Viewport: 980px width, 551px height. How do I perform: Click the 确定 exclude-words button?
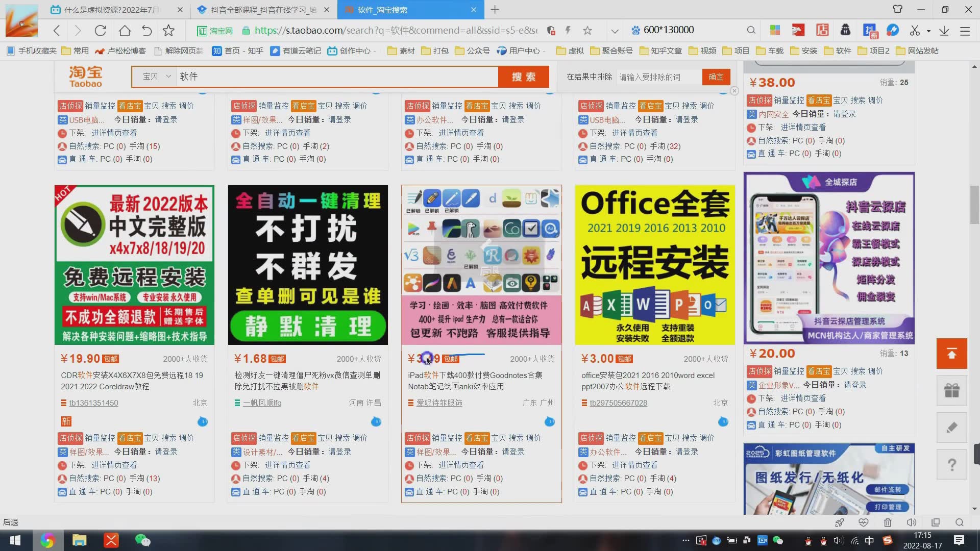(716, 77)
